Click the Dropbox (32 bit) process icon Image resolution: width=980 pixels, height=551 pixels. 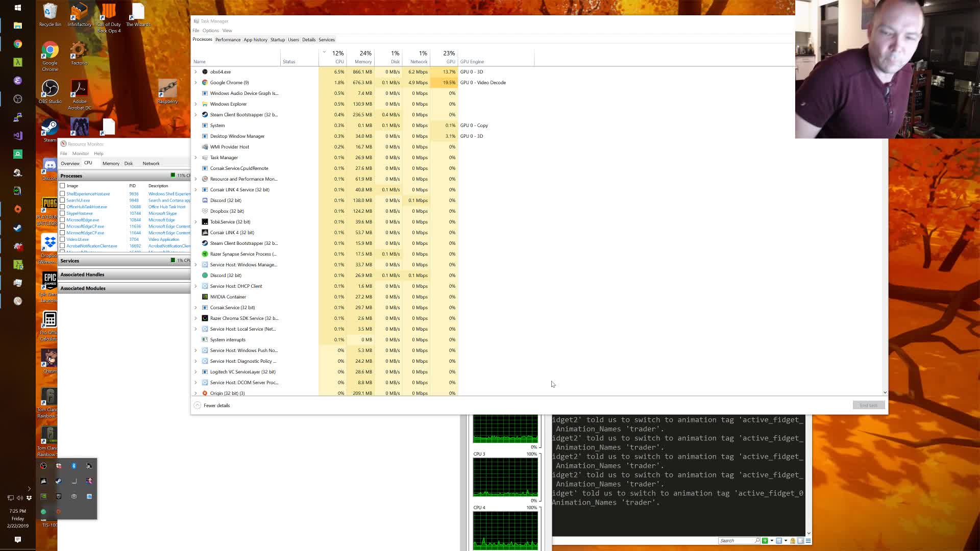pyautogui.click(x=205, y=211)
